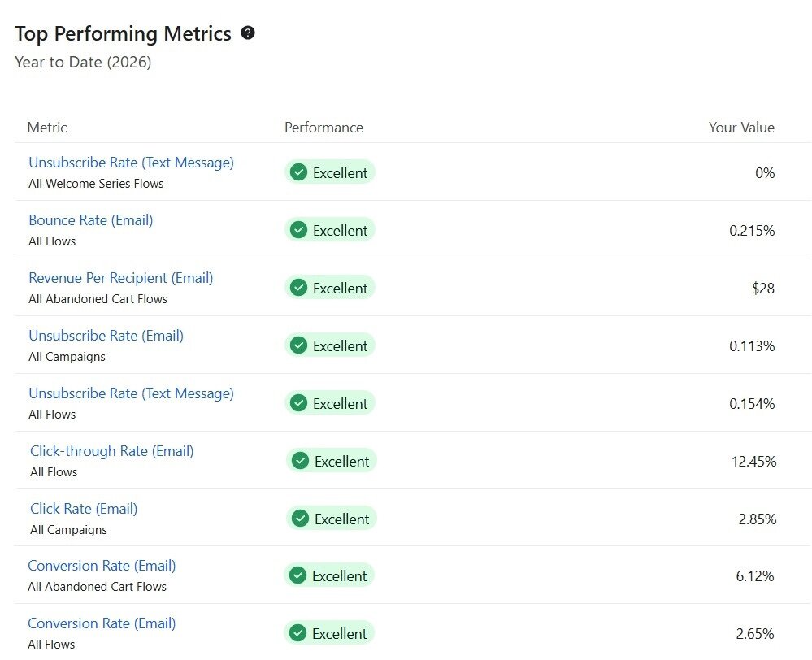Open the Bounce Rate (Email) metric link
This screenshot has width=812, height=660.
90,220
